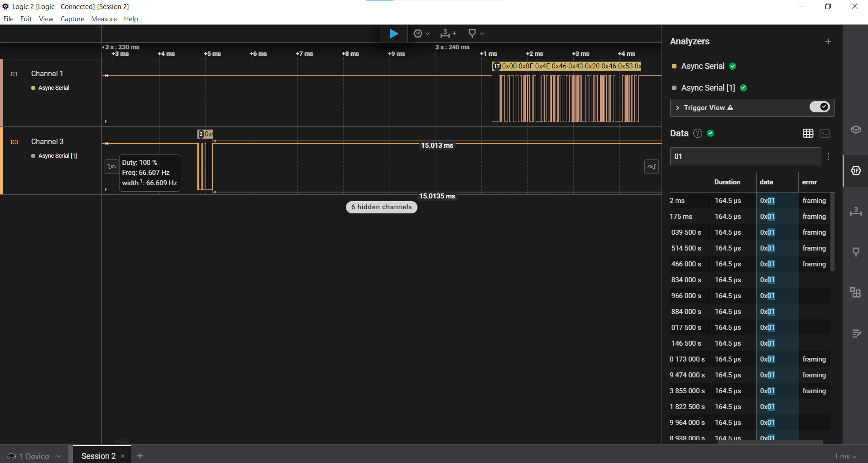Open the File menu
This screenshot has height=463, width=868.
[x=8, y=19]
